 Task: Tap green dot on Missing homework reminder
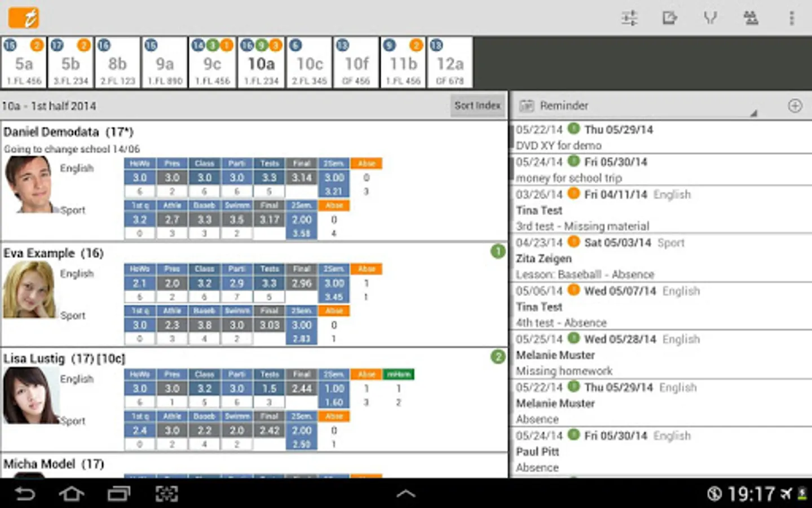coord(573,338)
